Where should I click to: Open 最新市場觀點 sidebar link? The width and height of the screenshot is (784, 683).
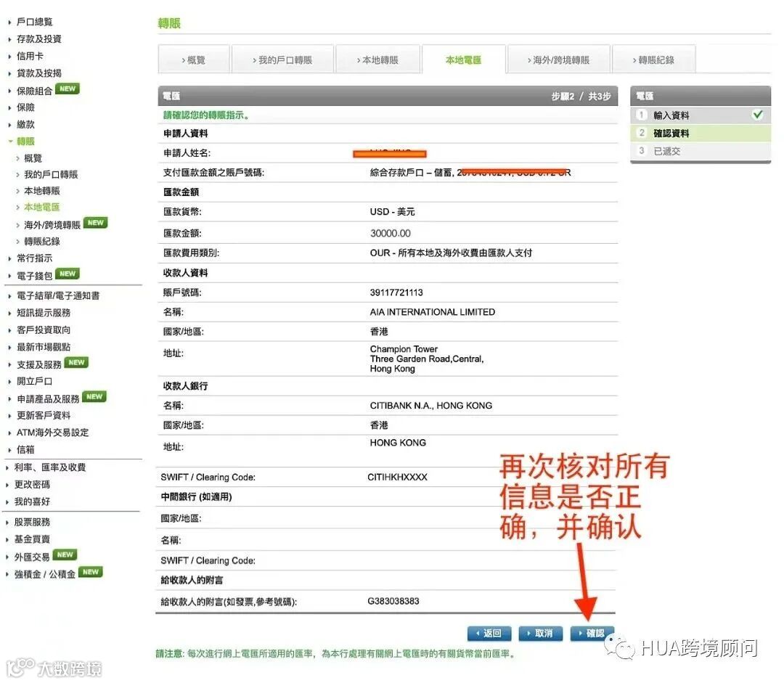43,347
